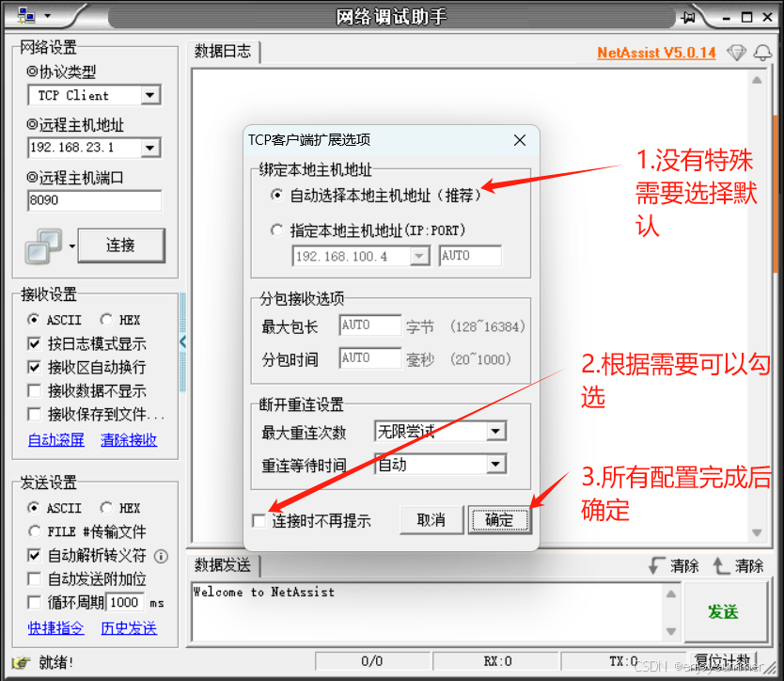Screen dimensions: 784x681
Task: Click log area scrollbar down arrow
Action: click(757, 533)
